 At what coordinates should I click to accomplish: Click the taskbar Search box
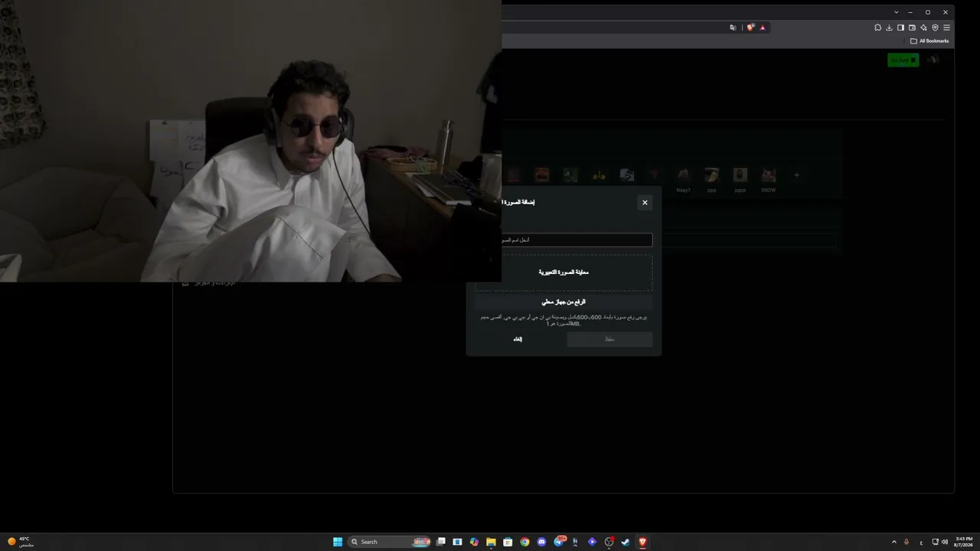point(389,542)
